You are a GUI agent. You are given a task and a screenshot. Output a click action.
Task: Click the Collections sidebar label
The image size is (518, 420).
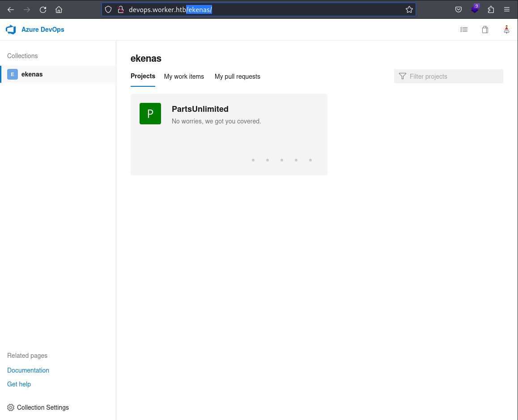[22, 56]
